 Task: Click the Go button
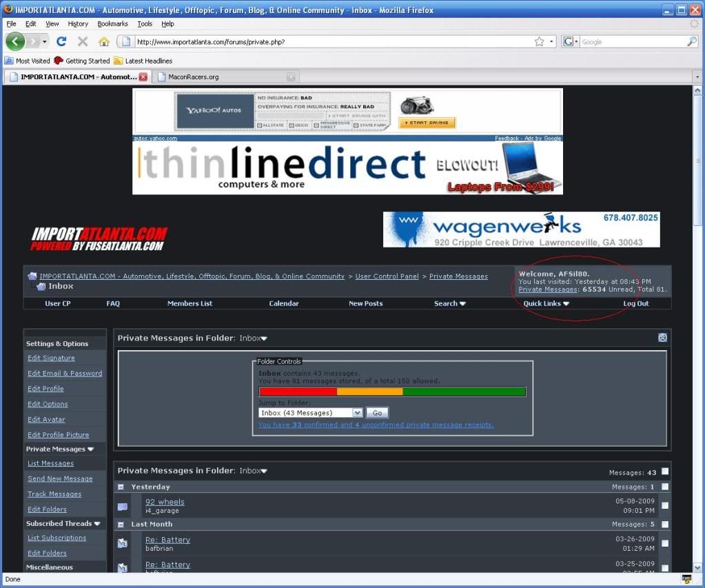tap(377, 412)
